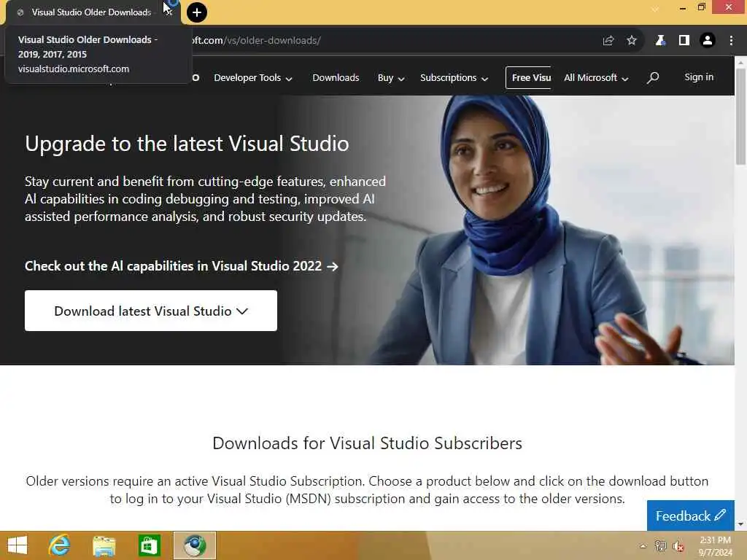This screenshot has height=560, width=747.
Task: Open File Explorer from the taskbar
Action: tap(104, 545)
